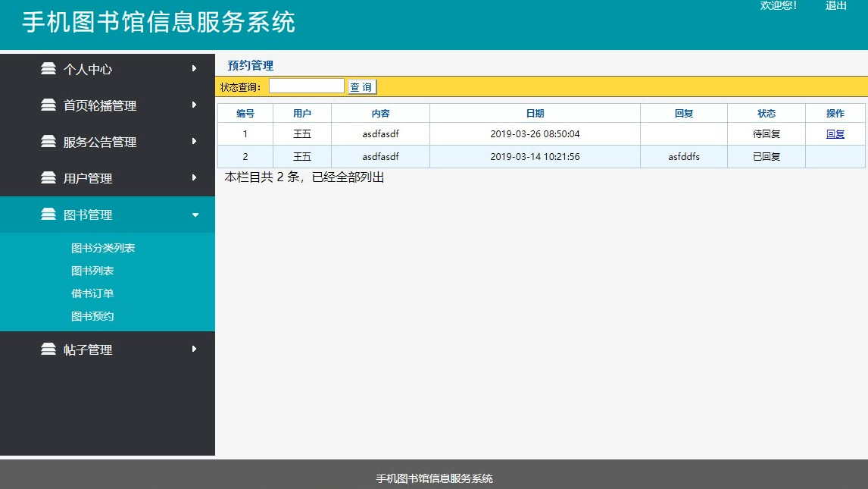Click the 手机图书馆信息服务系统 header title

(158, 22)
